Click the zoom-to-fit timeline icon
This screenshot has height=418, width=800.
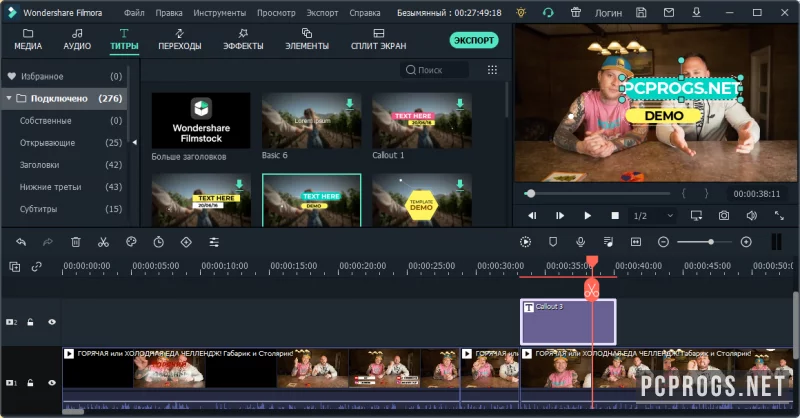[x=636, y=242]
